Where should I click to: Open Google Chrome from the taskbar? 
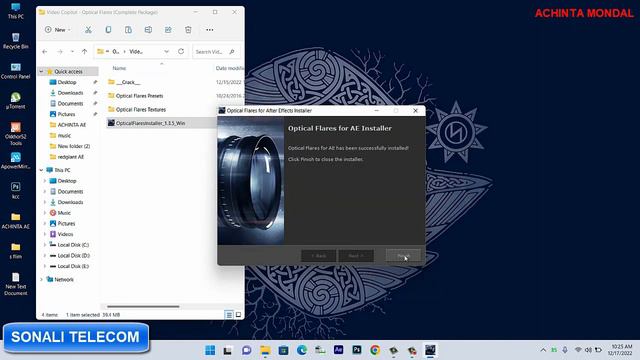(x=375, y=350)
